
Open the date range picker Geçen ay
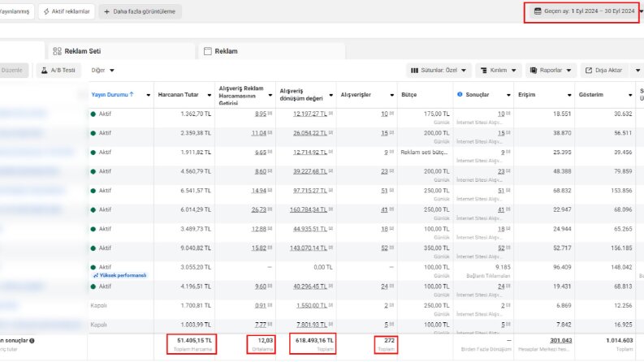(x=583, y=11)
